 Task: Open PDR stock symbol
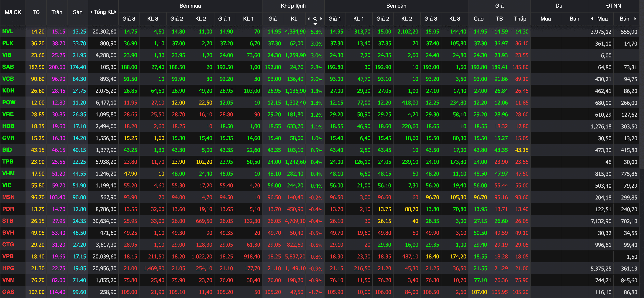click(8, 209)
